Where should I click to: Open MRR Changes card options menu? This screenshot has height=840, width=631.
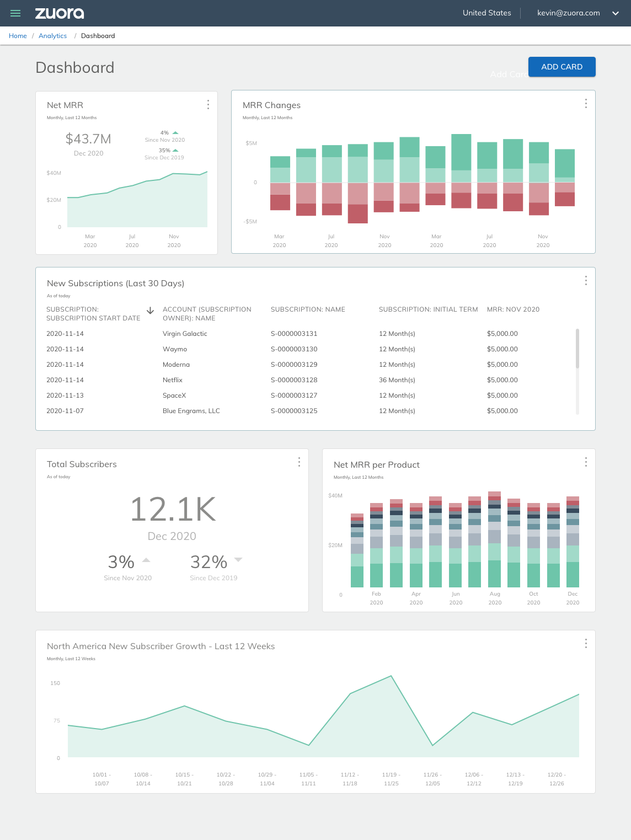[x=586, y=104]
